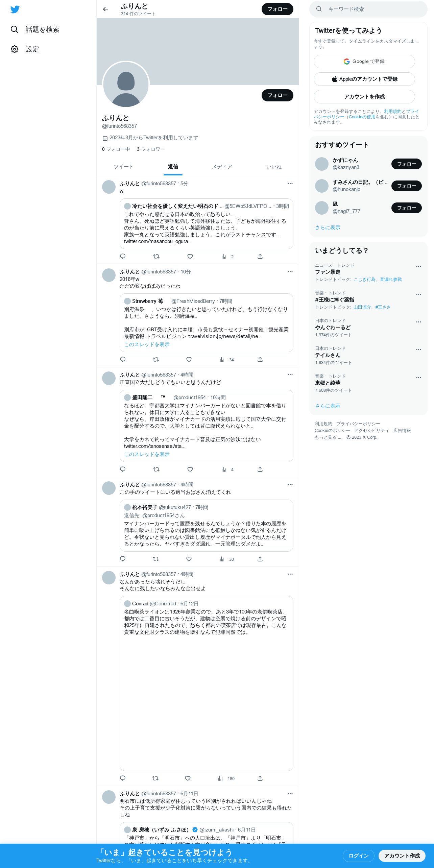Retweet the なんかあったら壊れそうだし tweet
434x868 pixels.
tap(155, 778)
